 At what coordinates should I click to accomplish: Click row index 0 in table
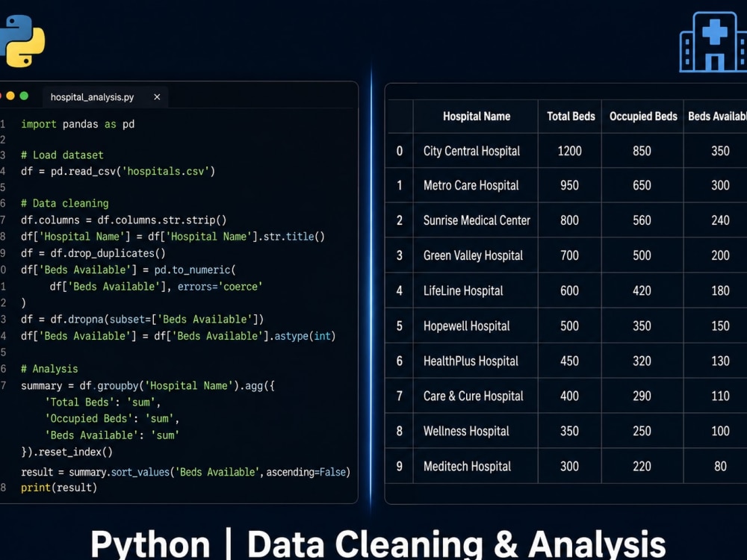tap(400, 151)
